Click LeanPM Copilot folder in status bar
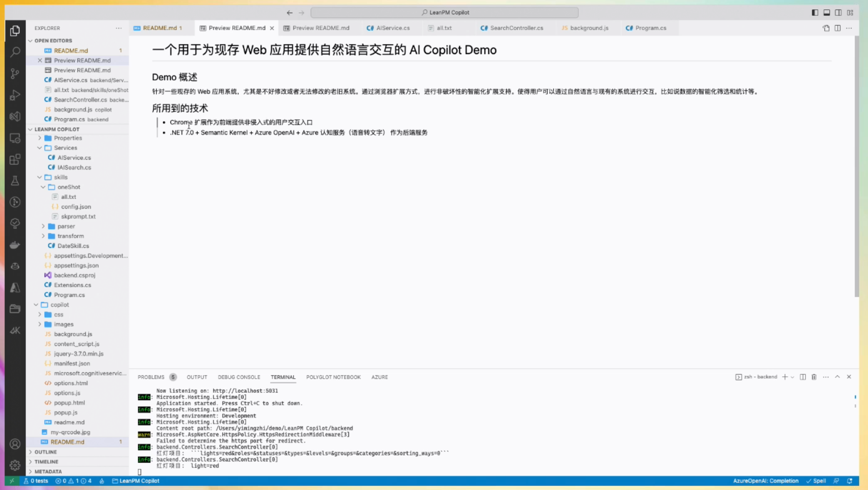The image size is (868, 490). point(135,481)
